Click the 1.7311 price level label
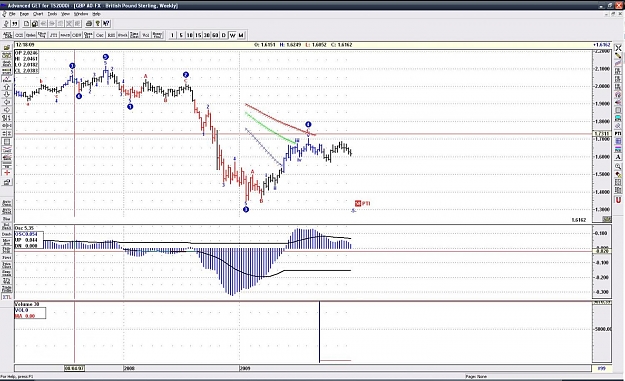This screenshot has height=381, width=625. 602,133
